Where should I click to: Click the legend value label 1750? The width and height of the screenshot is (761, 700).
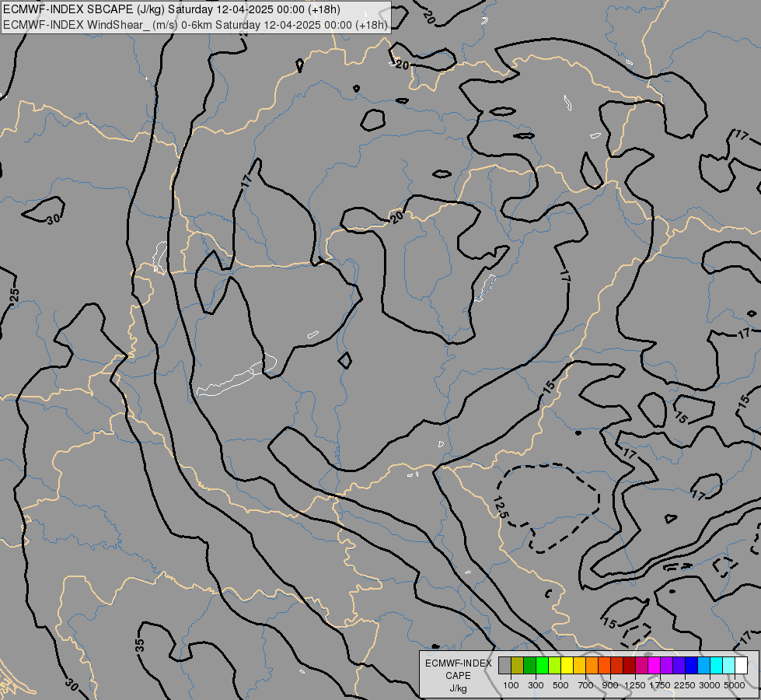coord(660,685)
